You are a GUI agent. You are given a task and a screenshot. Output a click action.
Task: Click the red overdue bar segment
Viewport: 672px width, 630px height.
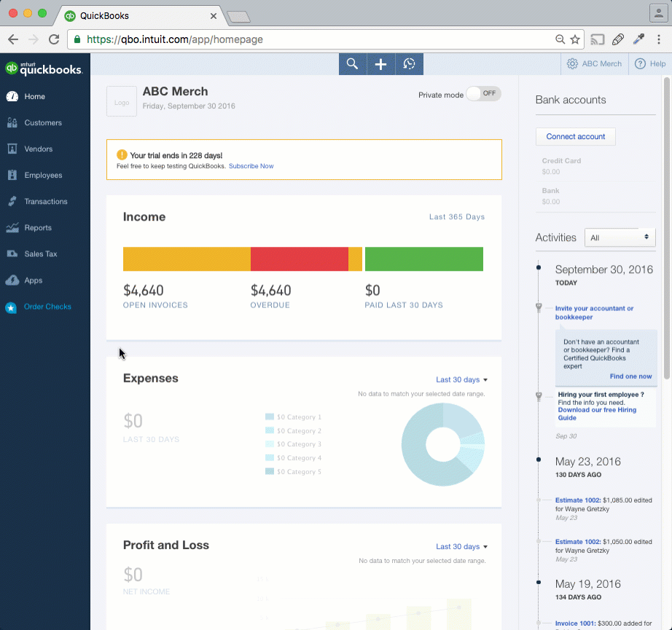(x=299, y=259)
